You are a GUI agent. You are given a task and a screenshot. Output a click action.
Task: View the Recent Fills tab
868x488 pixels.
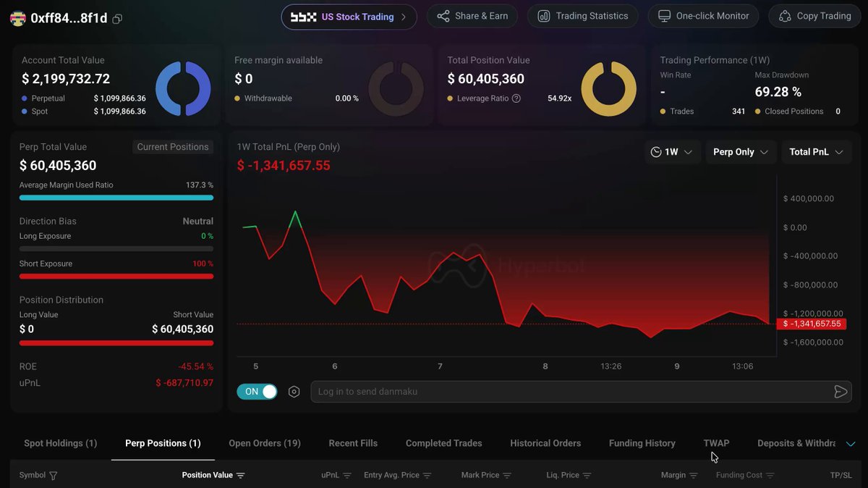pos(353,443)
